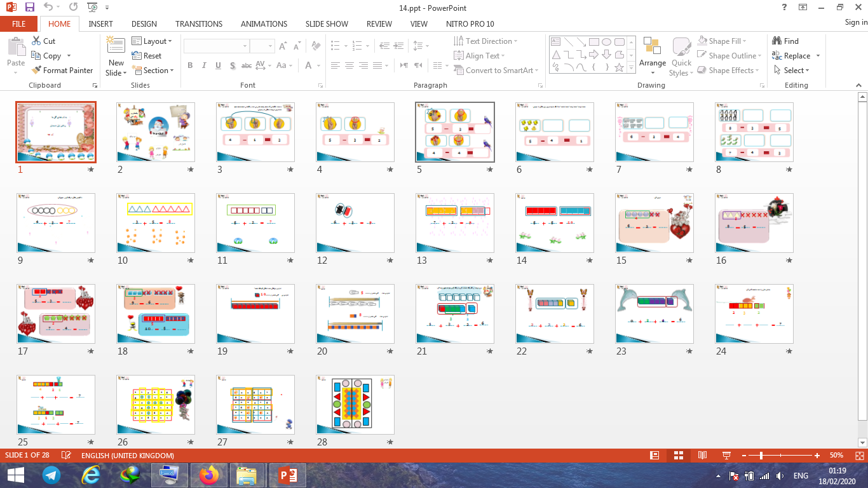This screenshot has height=488, width=868.
Task: Toggle the notes pane icon in status bar
Action: pos(66,456)
